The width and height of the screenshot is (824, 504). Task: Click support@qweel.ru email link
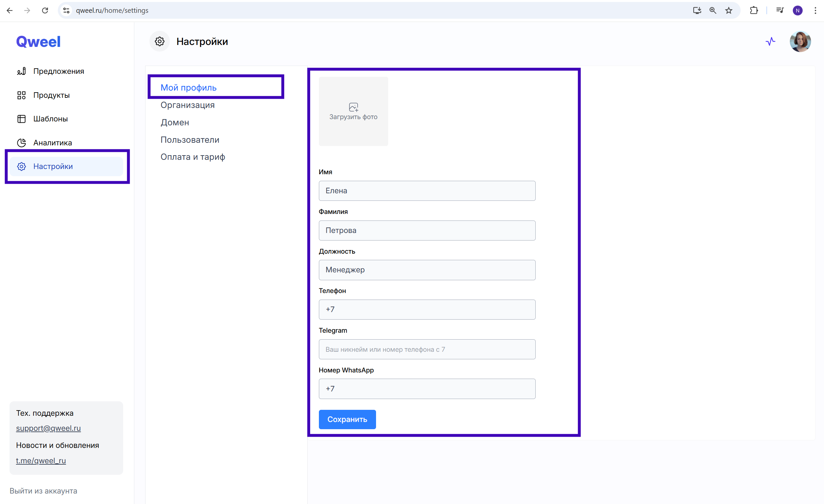(x=49, y=428)
